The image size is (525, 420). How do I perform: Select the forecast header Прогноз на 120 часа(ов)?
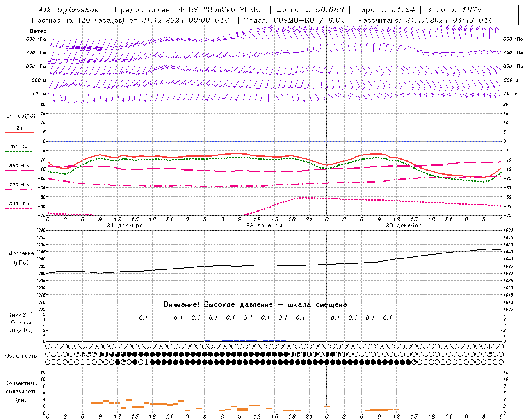[79, 20]
